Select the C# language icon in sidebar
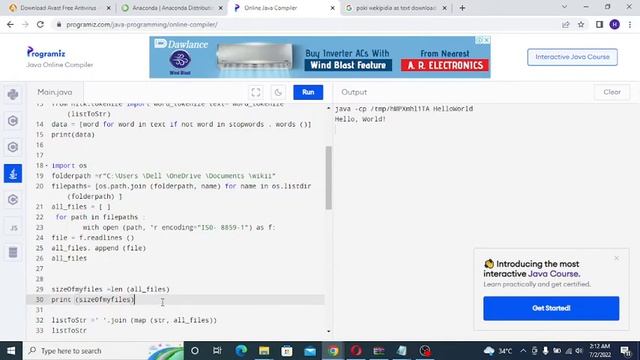 13,200
